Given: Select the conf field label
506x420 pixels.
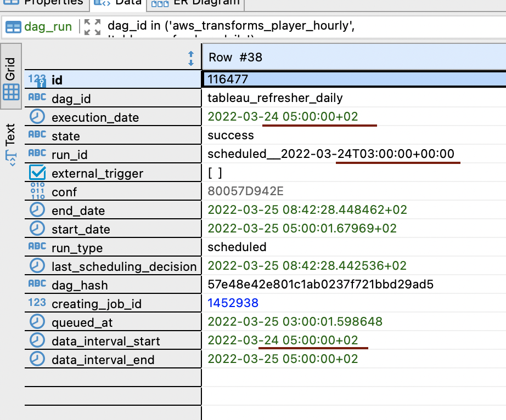Looking at the screenshot, I should pos(64,192).
